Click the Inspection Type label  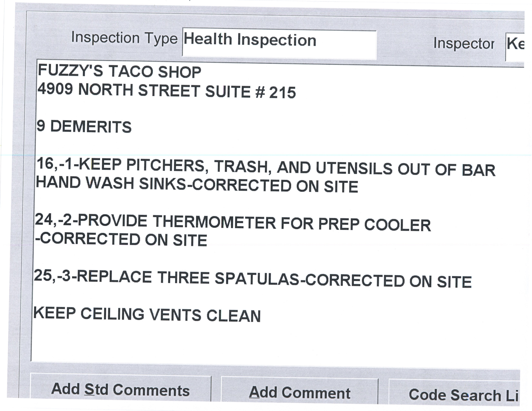pos(124,38)
